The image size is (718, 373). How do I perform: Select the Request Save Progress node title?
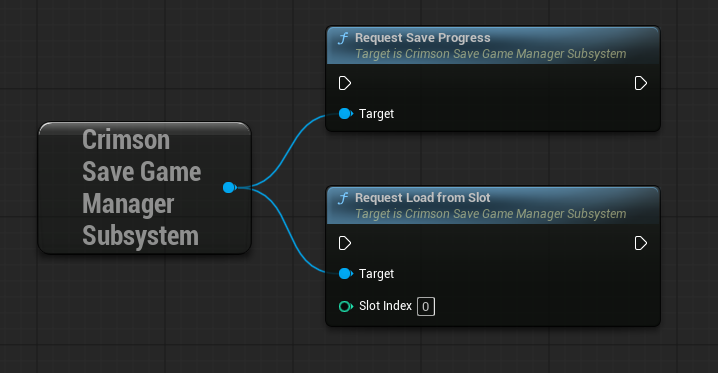click(423, 38)
